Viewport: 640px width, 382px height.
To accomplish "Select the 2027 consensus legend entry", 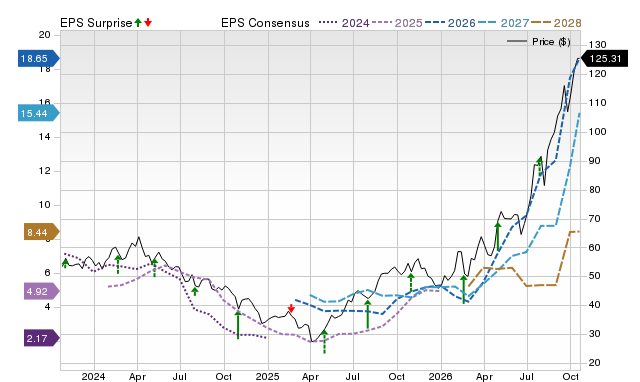I will click(x=503, y=23).
